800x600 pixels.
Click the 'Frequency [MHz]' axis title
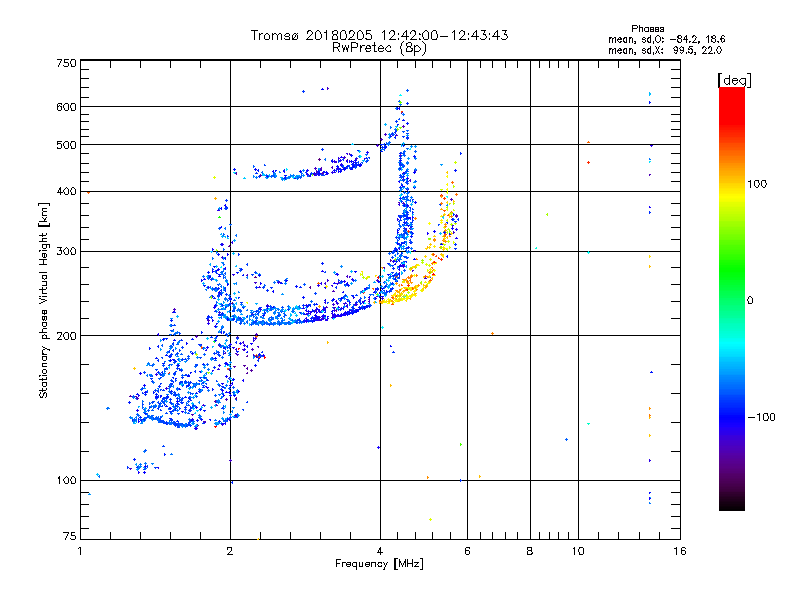click(379, 564)
